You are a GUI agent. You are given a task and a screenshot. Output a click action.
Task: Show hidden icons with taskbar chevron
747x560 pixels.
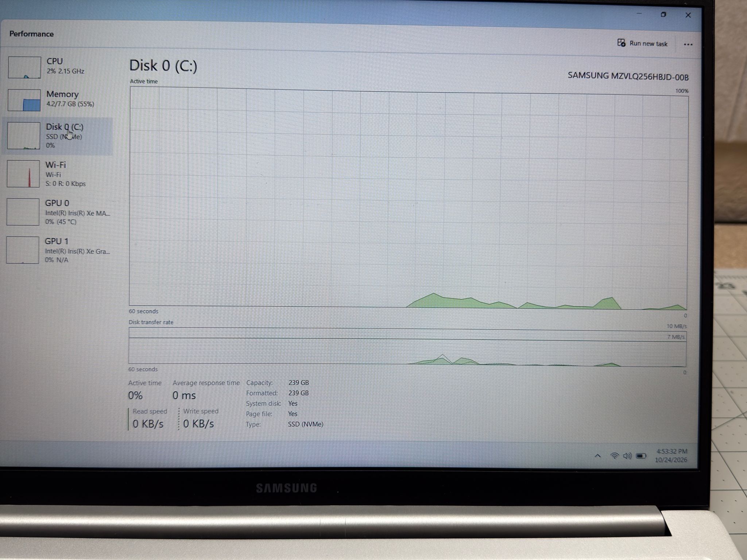tap(597, 456)
